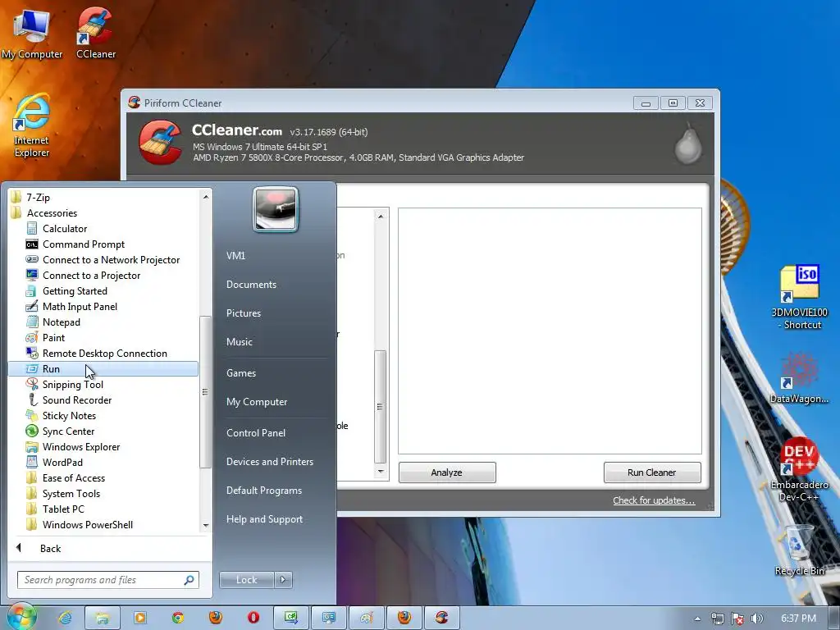The width and height of the screenshot is (840, 630).
Task: Open Getting Started from Accessories
Action: [75, 291]
